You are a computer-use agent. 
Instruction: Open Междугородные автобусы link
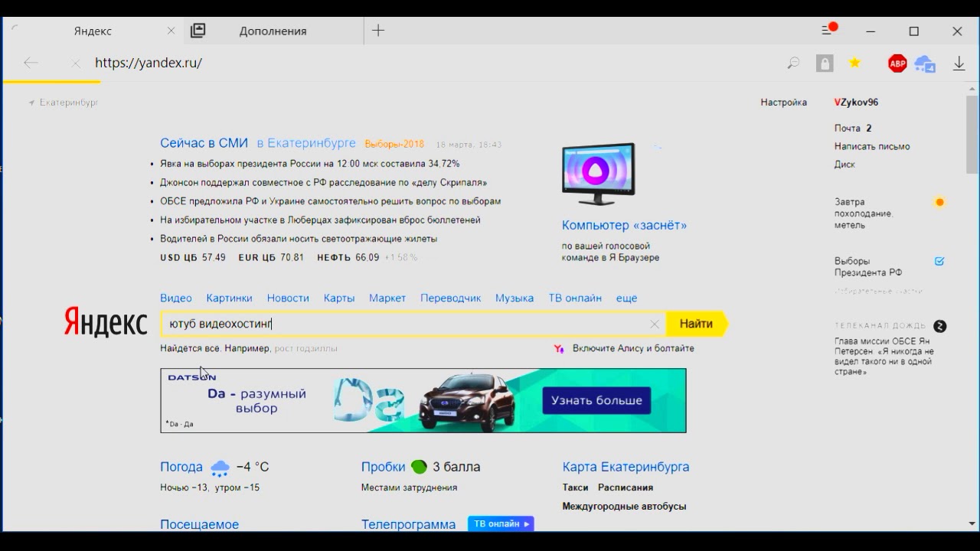tap(624, 506)
